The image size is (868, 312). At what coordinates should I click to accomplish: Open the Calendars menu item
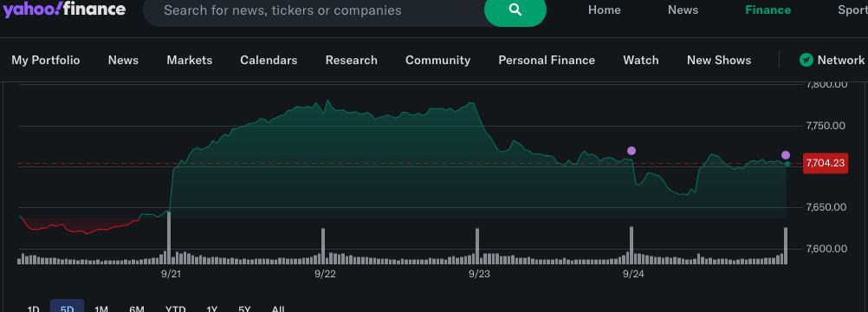coord(269,60)
